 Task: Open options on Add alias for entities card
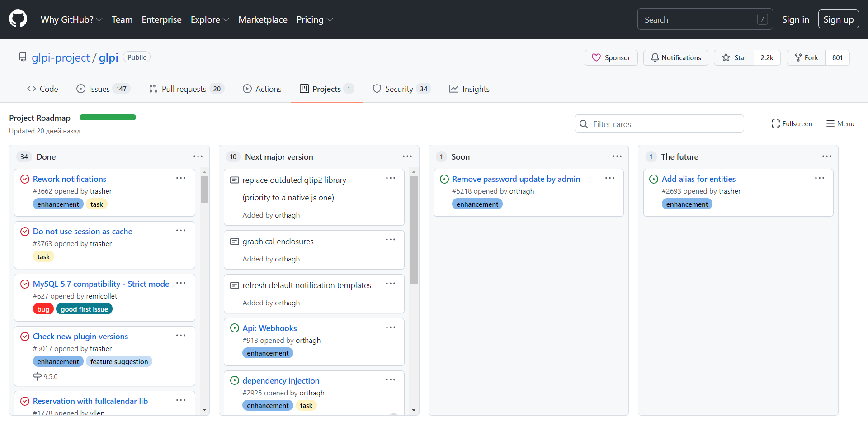[x=820, y=178]
